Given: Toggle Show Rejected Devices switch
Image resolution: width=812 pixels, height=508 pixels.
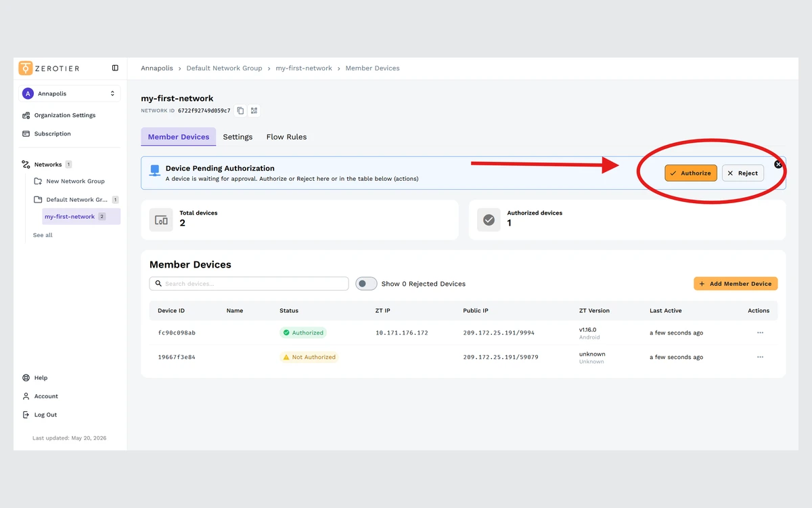Looking at the screenshot, I should click(366, 284).
